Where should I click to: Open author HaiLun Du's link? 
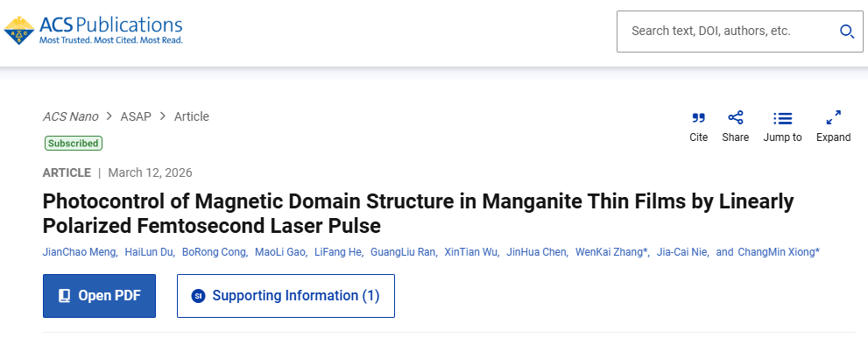click(149, 252)
